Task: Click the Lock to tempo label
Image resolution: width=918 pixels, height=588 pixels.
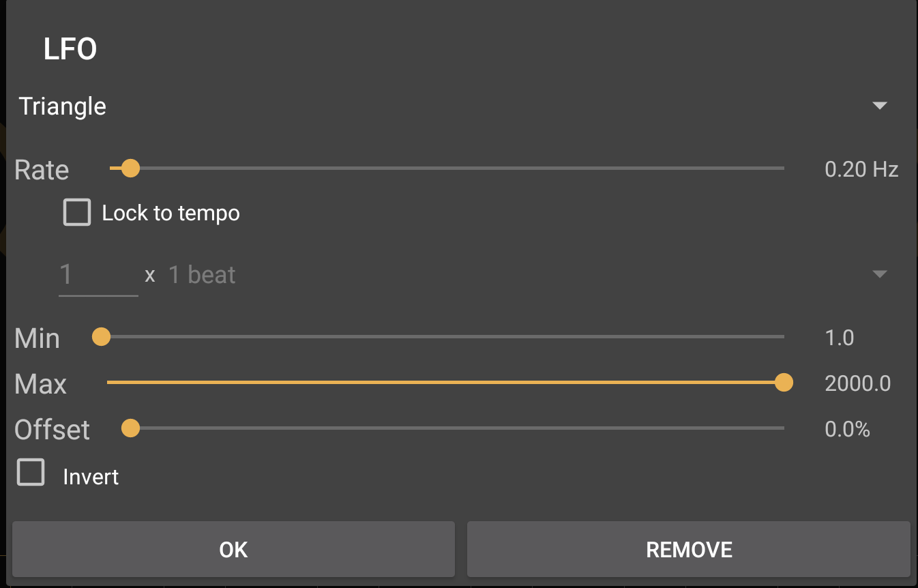Action: point(171,213)
